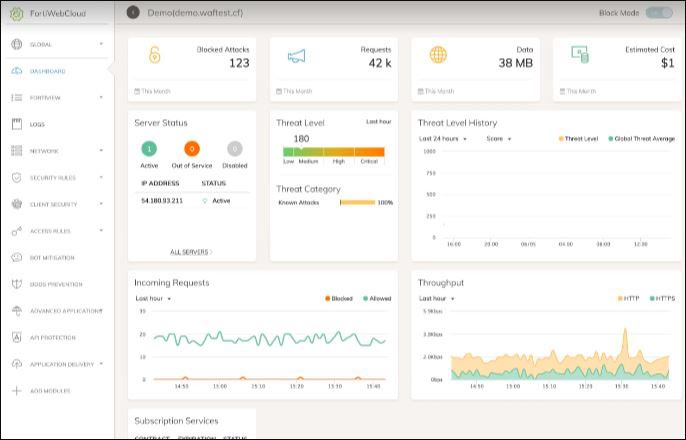Open the Last 24 hours dropdown
Screen dimensions: 686x440
tap(443, 139)
